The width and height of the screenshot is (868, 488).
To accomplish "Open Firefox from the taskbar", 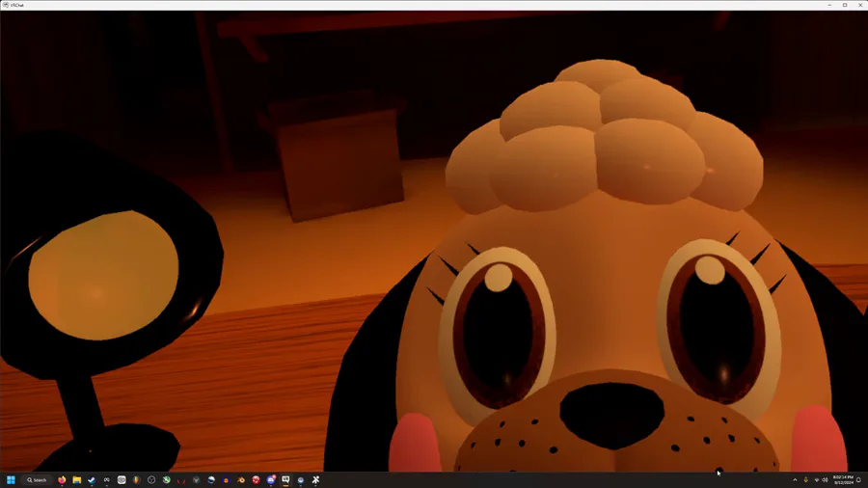I will click(x=62, y=479).
